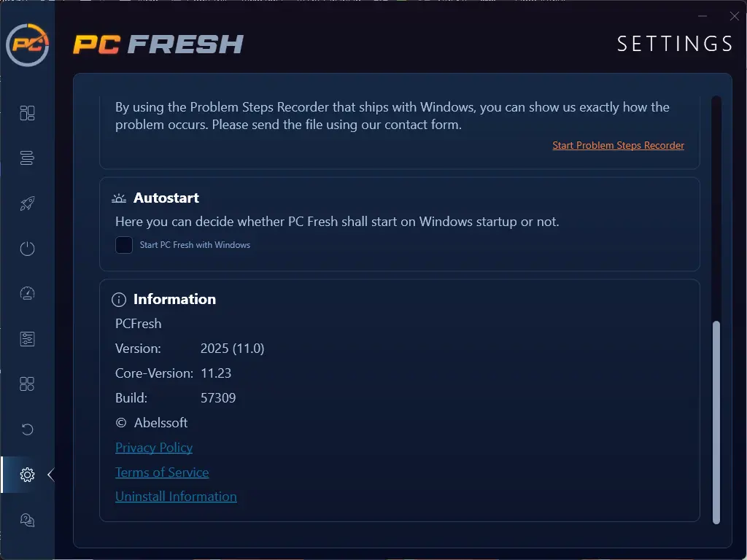Open the sliders tuning sidebar section
Image resolution: width=747 pixels, height=560 pixels.
pos(27,339)
